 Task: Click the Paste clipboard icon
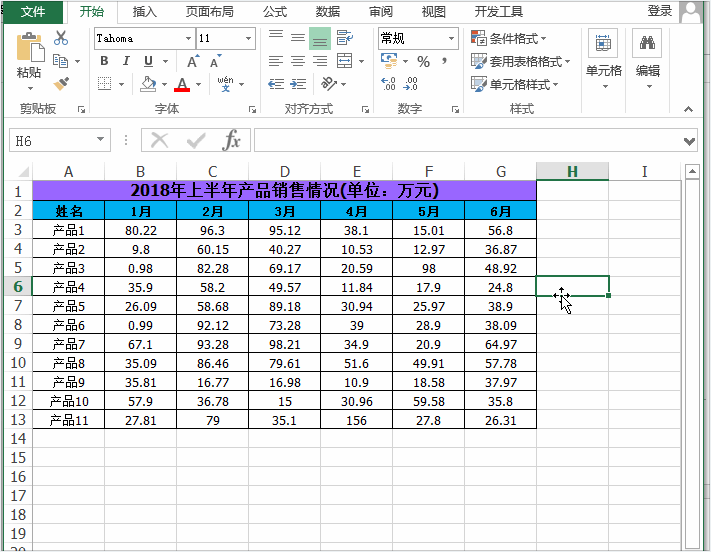pyautogui.click(x=30, y=47)
